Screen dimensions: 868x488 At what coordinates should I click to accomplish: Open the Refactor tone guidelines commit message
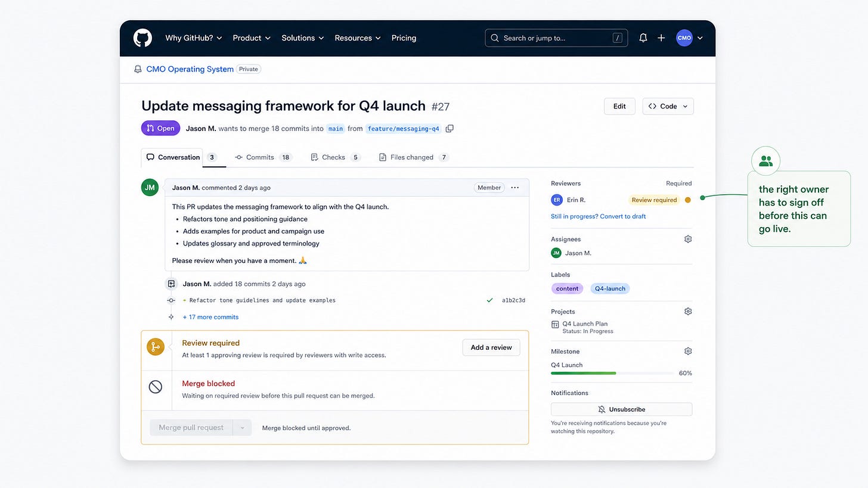pos(262,300)
